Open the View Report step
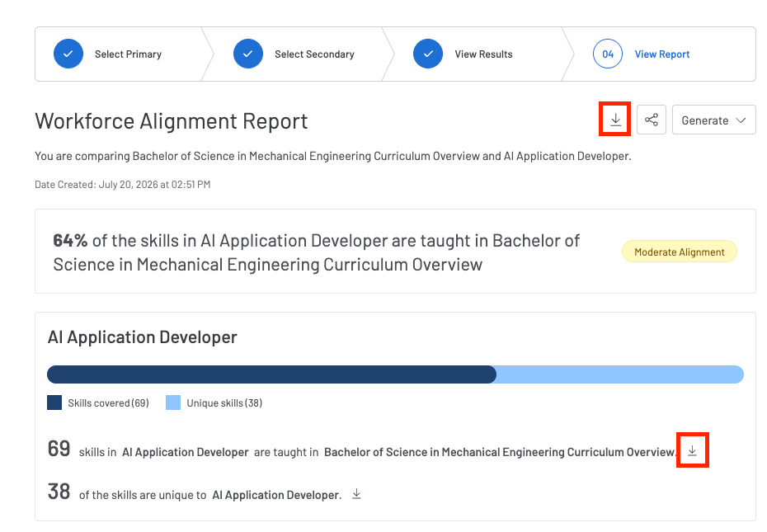 point(661,54)
